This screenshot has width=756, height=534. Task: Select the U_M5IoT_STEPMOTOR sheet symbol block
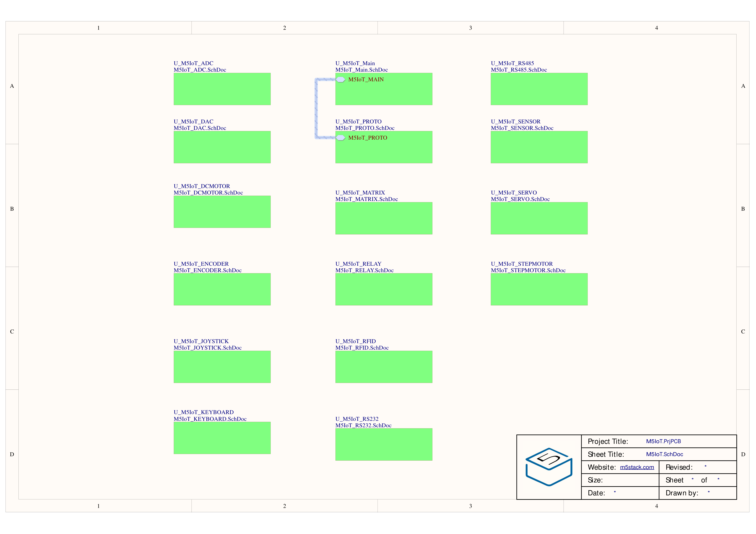tap(539, 289)
